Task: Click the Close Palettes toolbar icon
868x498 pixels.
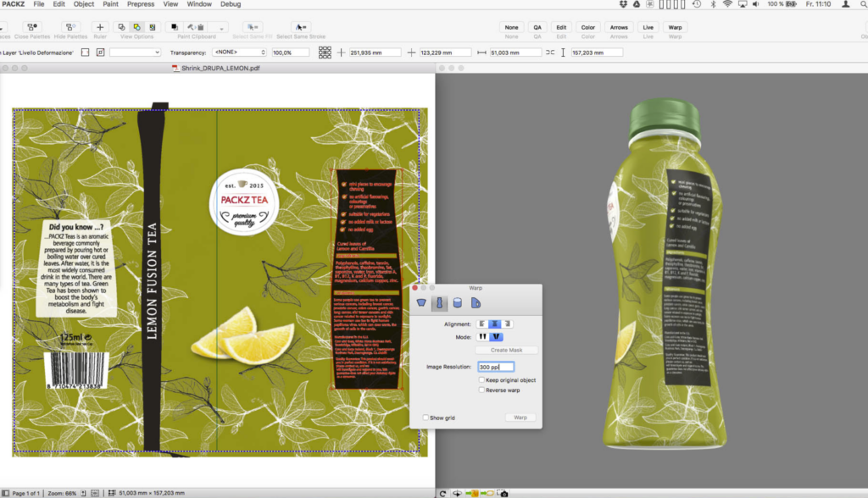Action: 32,28
